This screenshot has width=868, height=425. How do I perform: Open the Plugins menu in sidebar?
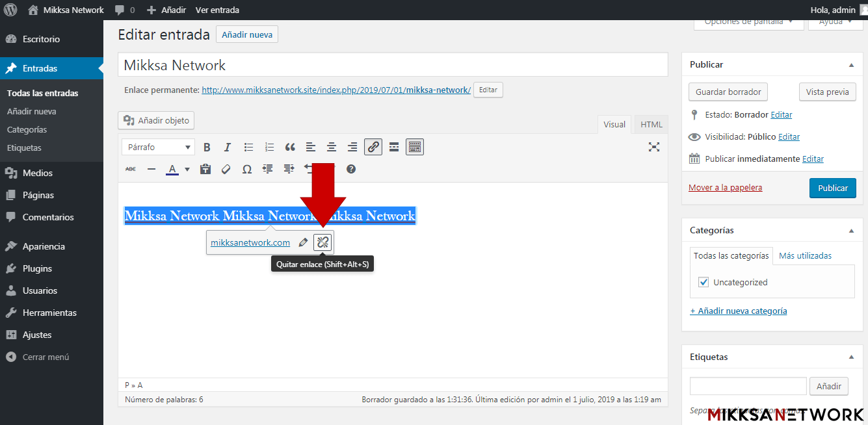[37, 268]
